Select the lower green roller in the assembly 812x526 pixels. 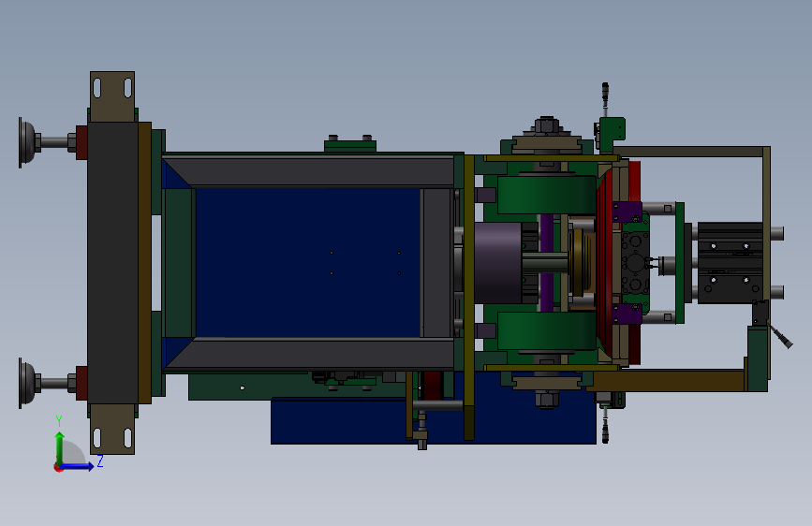point(546,330)
